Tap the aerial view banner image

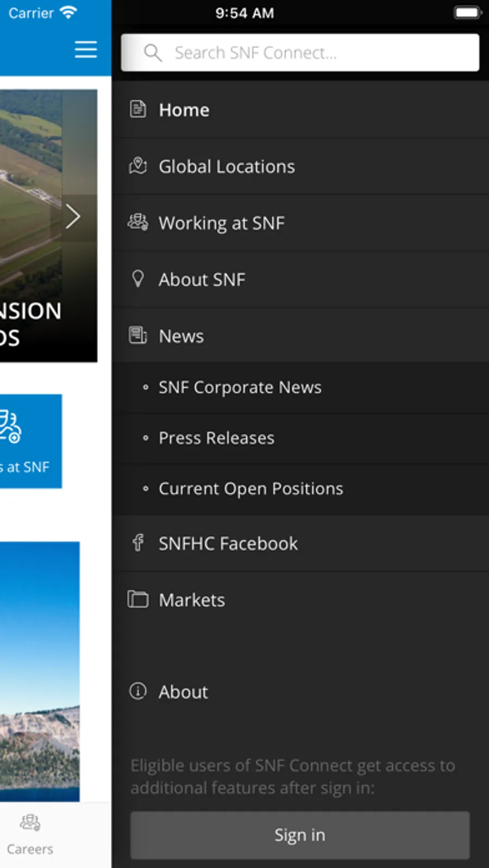pos(48,225)
